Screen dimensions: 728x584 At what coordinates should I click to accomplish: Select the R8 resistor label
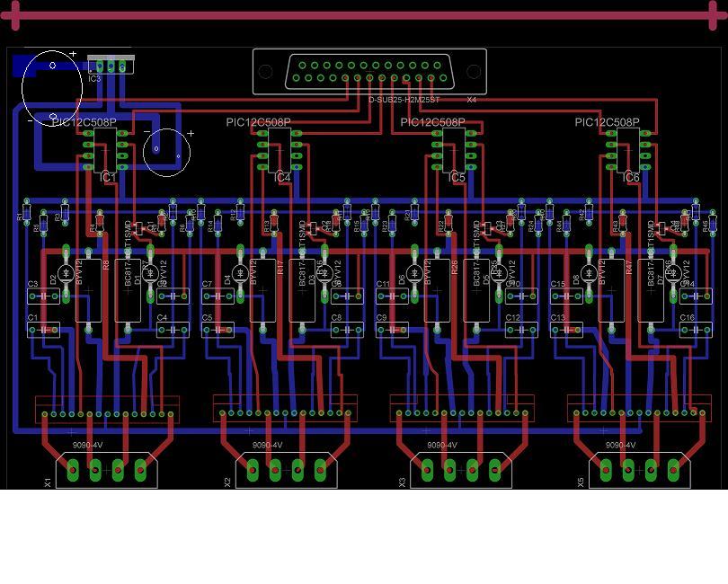coord(106,265)
